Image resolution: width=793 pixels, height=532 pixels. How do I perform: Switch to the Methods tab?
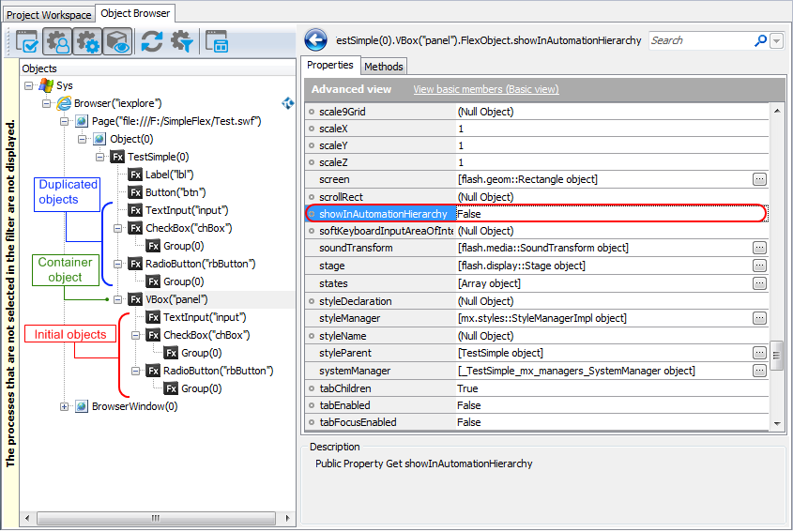383,67
